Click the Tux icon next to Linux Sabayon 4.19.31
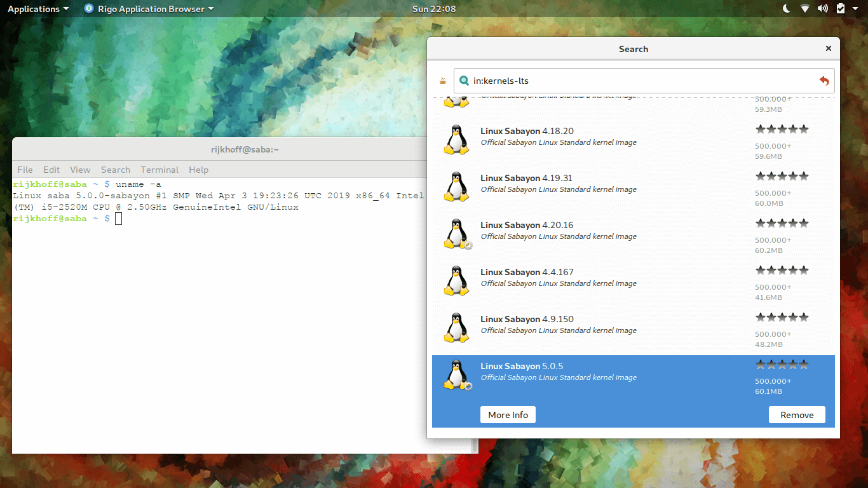Image resolution: width=868 pixels, height=488 pixels. tap(456, 186)
